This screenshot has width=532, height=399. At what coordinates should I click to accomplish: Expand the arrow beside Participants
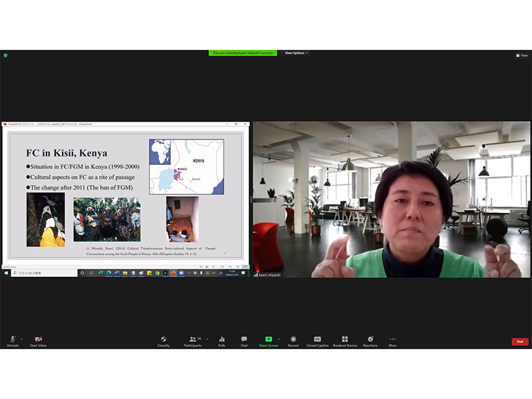[x=207, y=338]
